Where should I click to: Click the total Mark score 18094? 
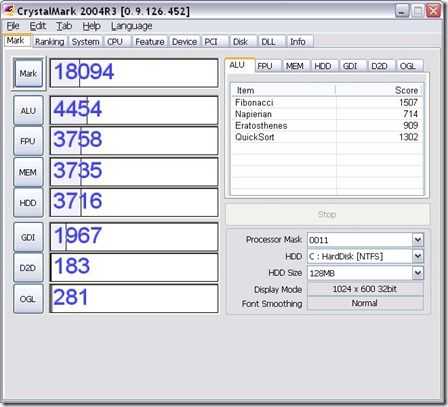(x=84, y=72)
